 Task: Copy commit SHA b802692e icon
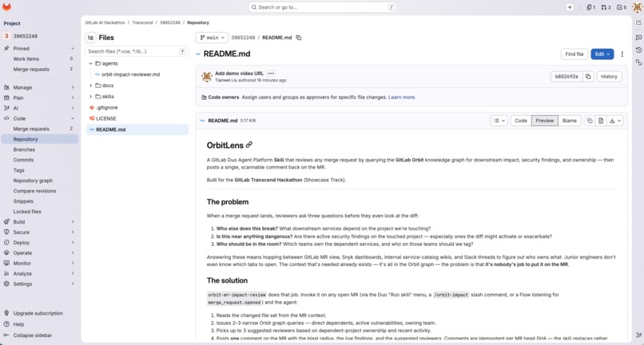pyautogui.click(x=588, y=77)
